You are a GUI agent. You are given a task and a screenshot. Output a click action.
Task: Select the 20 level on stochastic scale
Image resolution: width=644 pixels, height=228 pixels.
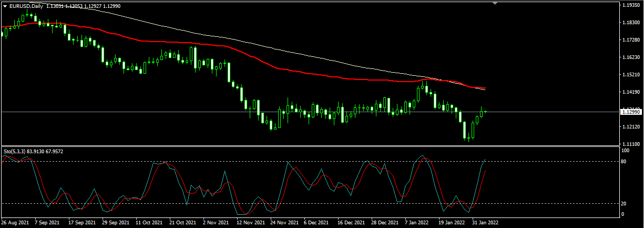click(x=625, y=203)
